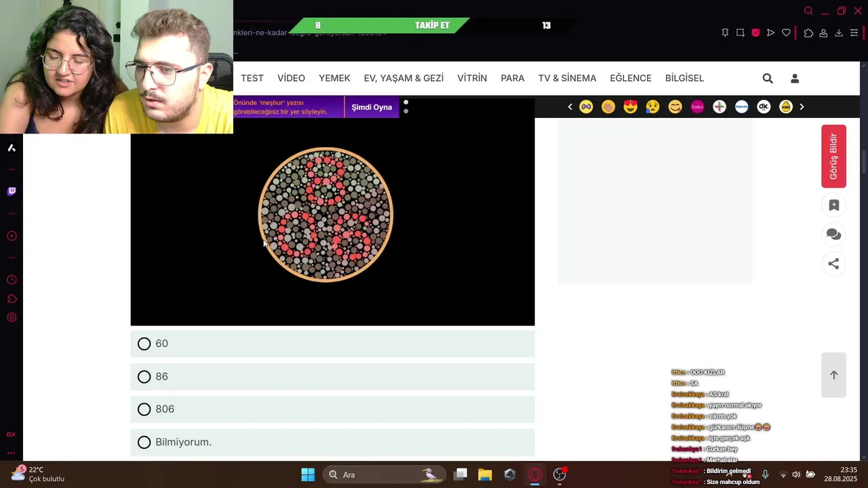Select the game controller emoji reaction

[586, 106]
